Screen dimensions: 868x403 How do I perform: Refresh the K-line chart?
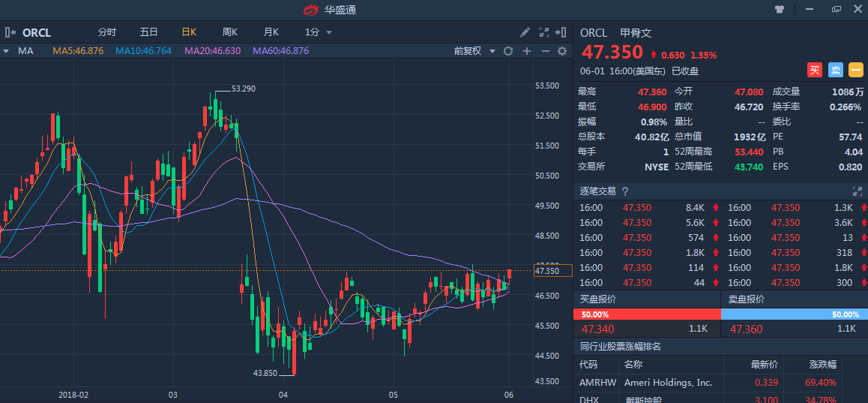pos(508,51)
